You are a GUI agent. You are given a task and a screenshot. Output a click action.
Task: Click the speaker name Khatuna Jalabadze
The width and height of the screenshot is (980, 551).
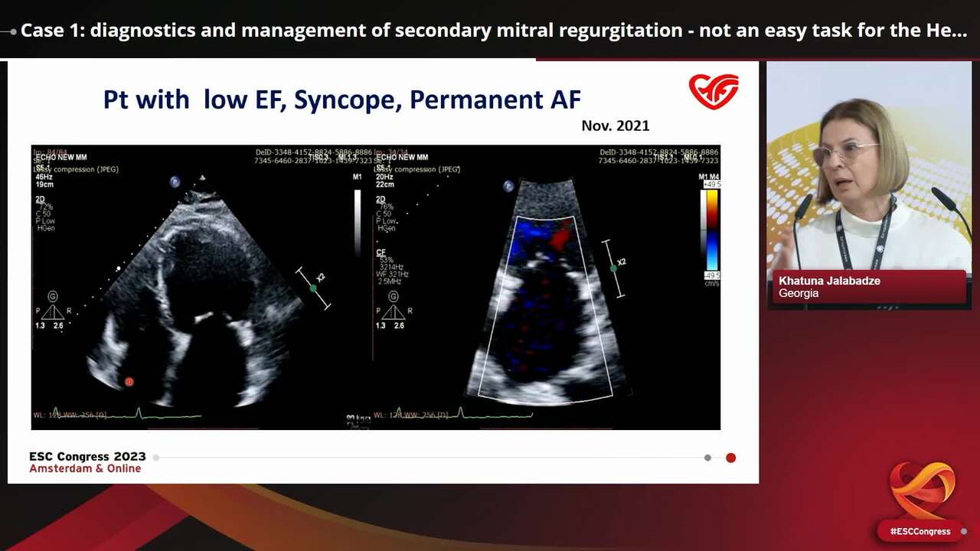829,281
